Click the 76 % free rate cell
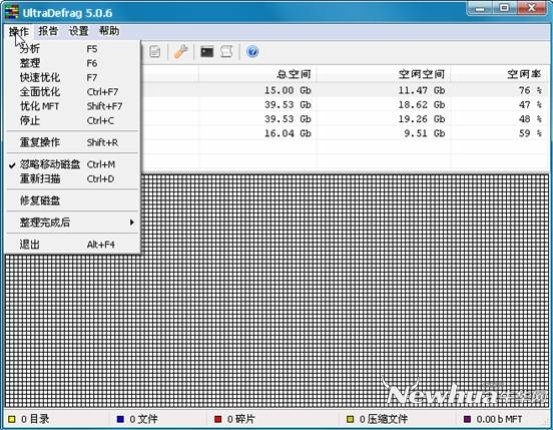The image size is (553, 430). pos(530,90)
